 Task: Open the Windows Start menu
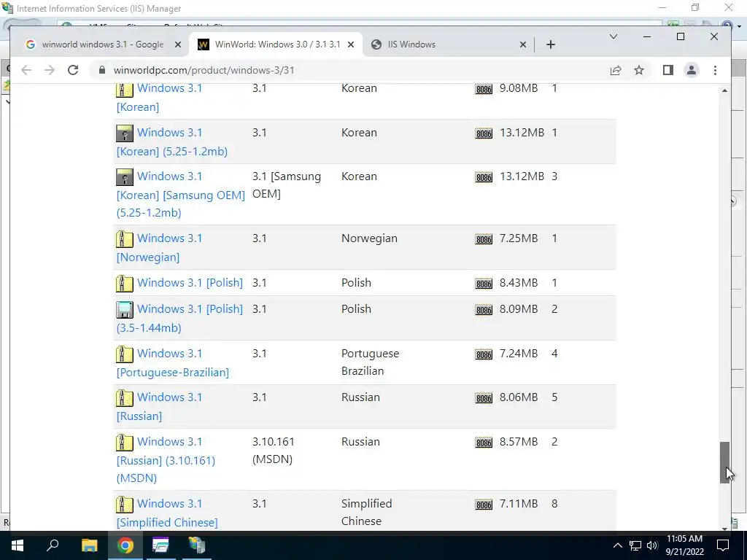[x=18, y=545]
